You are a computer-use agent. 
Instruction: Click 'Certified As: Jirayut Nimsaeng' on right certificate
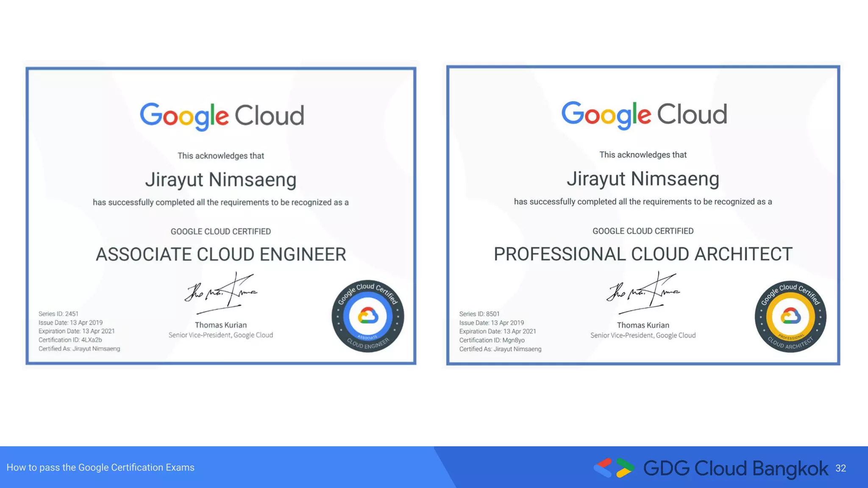[501, 349]
